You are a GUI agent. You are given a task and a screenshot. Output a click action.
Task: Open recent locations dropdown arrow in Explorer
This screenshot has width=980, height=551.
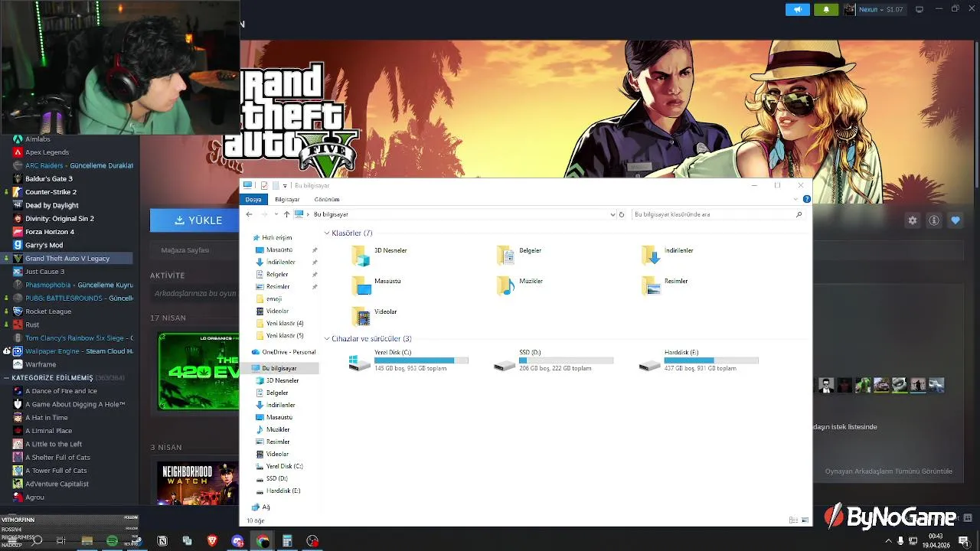[276, 214]
